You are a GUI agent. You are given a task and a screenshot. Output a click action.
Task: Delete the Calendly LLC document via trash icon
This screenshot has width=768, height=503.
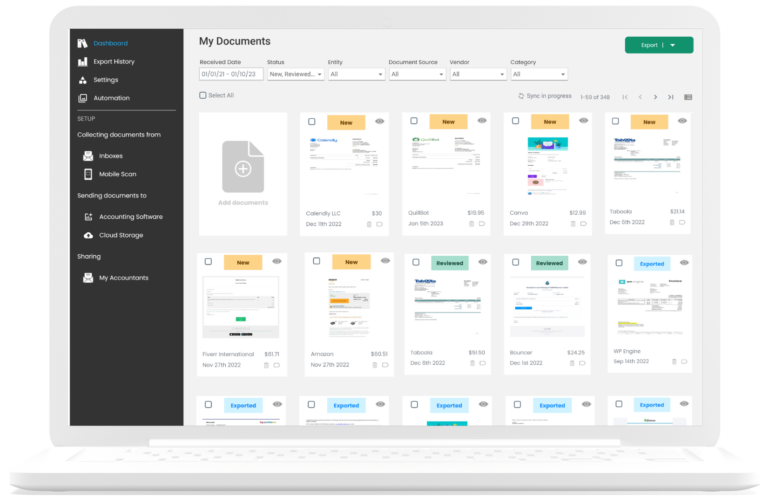point(368,224)
